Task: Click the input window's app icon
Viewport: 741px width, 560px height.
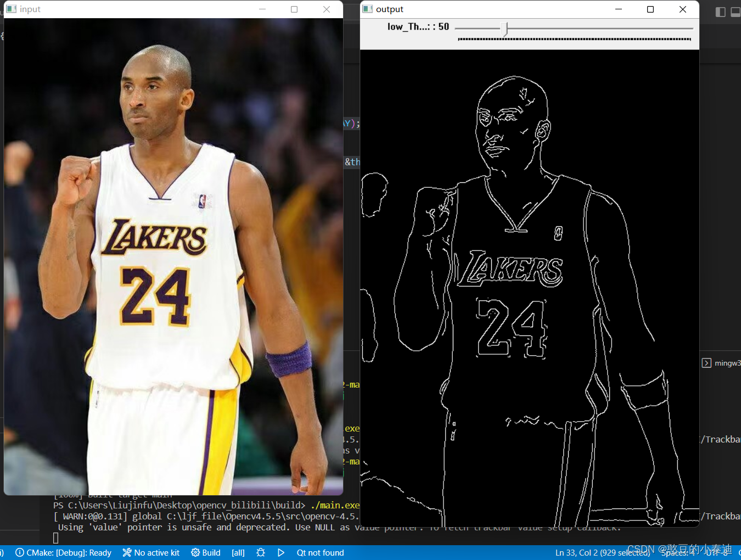Action: pyautogui.click(x=11, y=9)
